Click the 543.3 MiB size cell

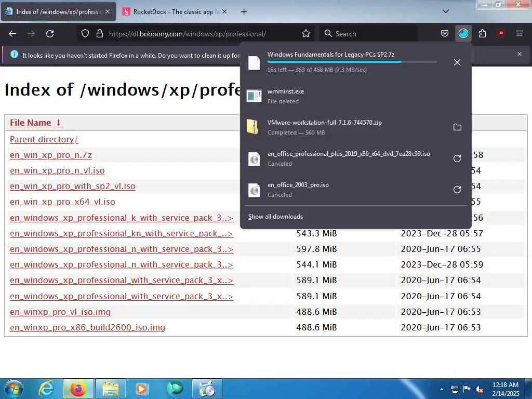coord(316,233)
